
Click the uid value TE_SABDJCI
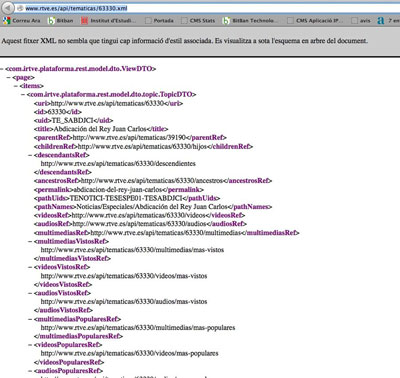coord(72,120)
